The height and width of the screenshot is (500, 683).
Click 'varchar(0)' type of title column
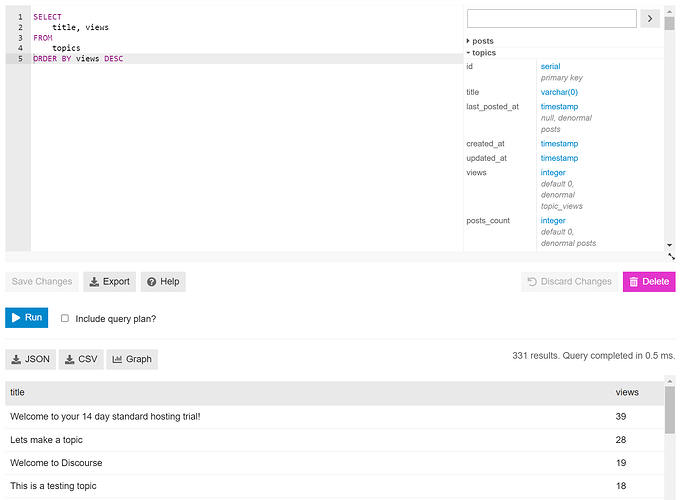(559, 92)
